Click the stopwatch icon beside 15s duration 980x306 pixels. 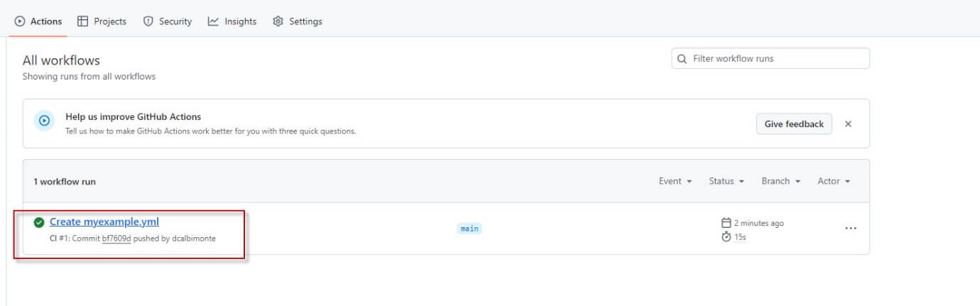pos(726,236)
